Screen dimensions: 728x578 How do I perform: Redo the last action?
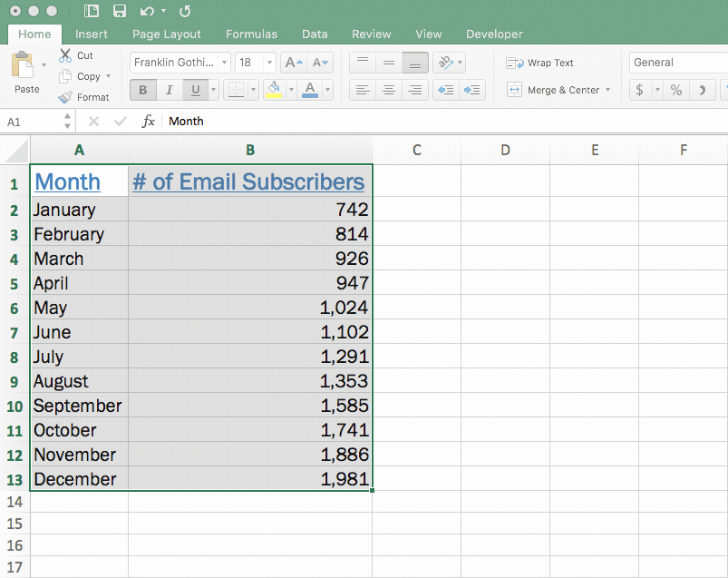pos(185,11)
